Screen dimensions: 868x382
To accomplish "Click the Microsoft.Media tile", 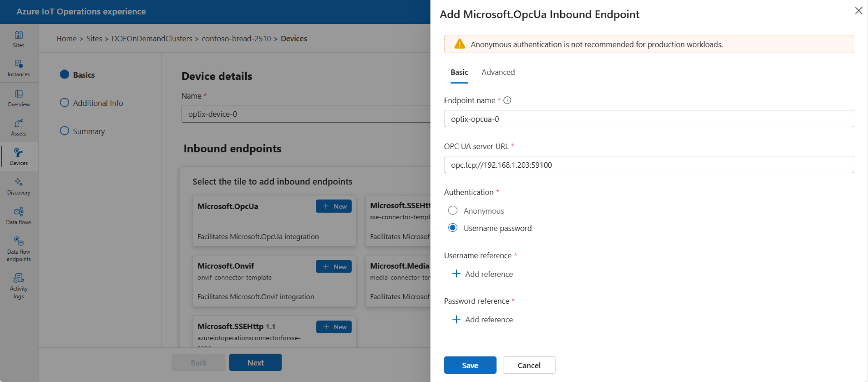I will (398, 281).
